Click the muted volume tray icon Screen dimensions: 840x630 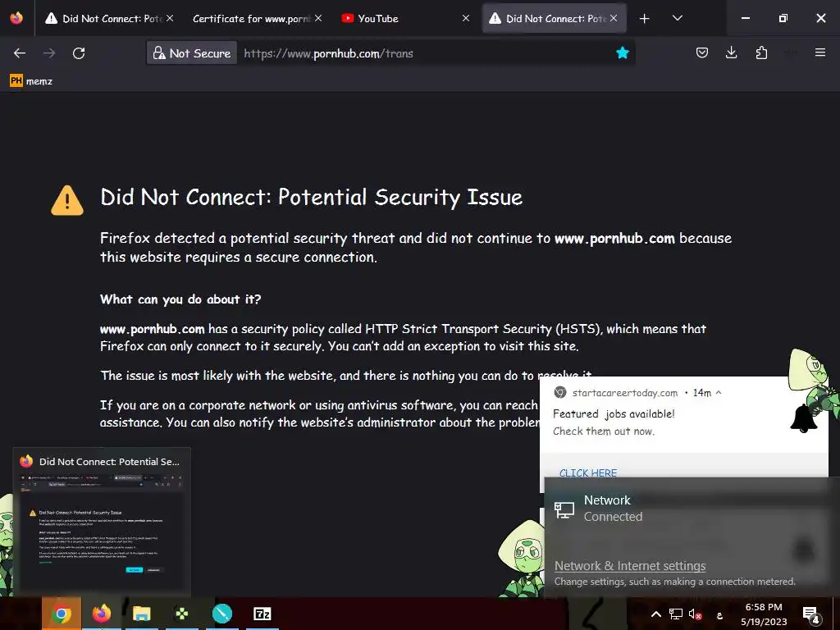coord(695,614)
